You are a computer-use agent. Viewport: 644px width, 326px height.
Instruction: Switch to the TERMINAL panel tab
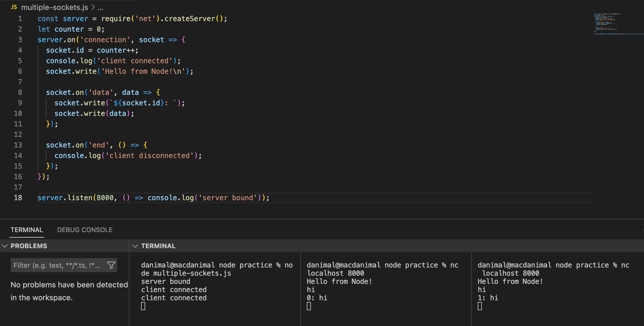click(27, 230)
